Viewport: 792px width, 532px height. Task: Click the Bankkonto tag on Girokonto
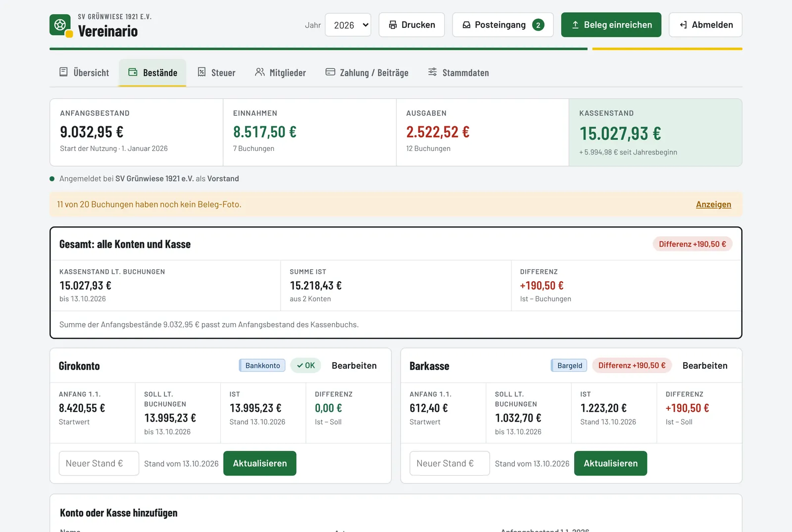coord(262,366)
